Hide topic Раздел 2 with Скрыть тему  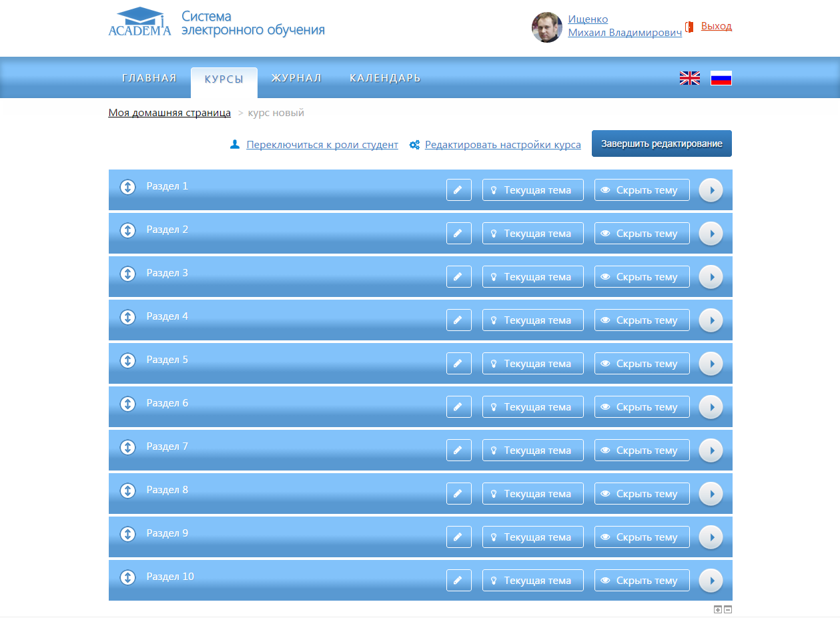coord(641,234)
